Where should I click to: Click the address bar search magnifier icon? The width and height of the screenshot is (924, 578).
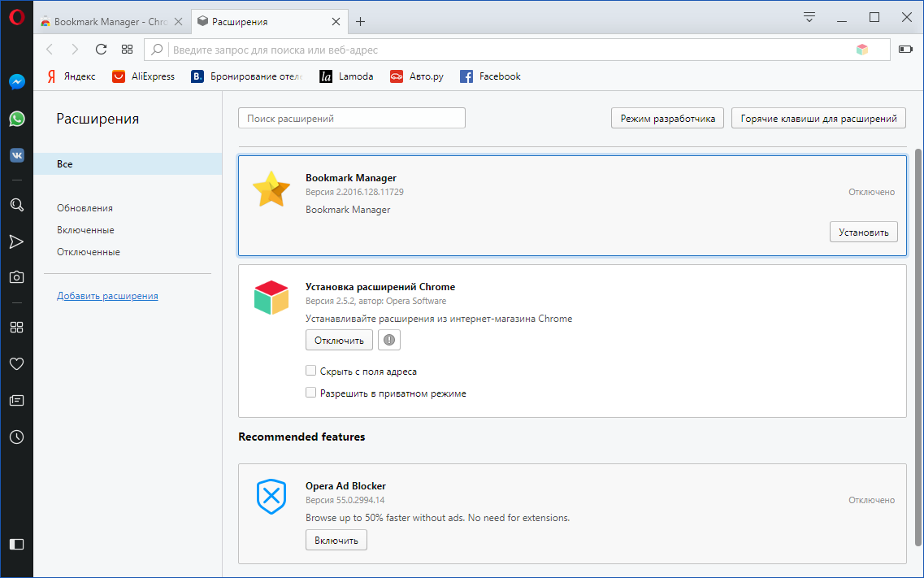pos(157,50)
